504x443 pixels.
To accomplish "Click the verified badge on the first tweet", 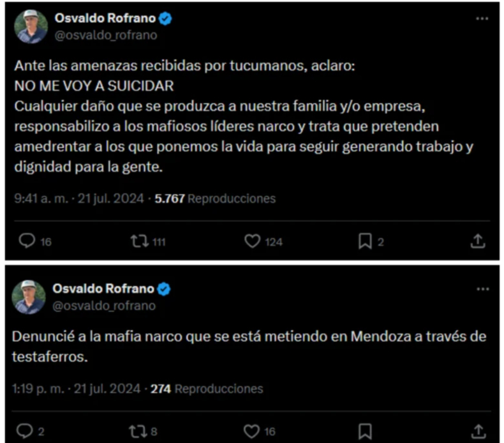I will [165, 19].
